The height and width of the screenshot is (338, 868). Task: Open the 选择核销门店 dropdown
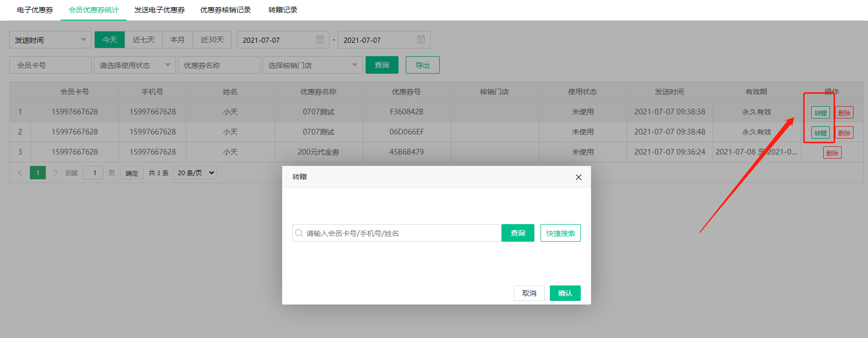tap(313, 65)
